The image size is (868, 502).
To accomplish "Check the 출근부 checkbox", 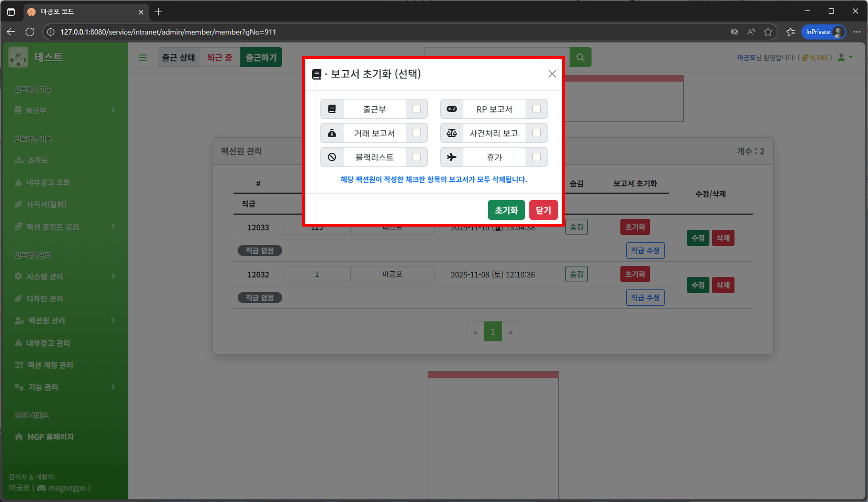I will (x=417, y=109).
